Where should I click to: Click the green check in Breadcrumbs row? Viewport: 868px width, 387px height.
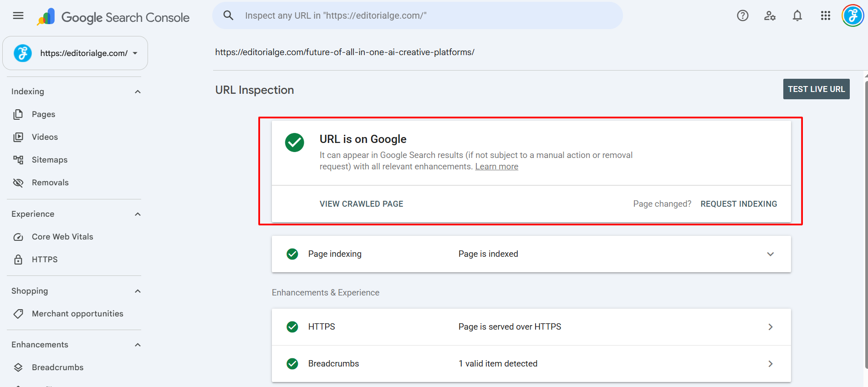292,364
